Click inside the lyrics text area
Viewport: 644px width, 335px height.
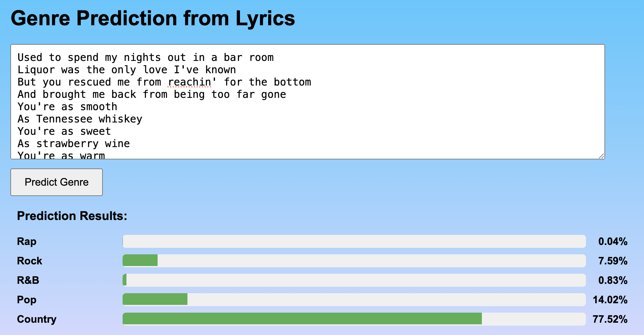(x=308, y=102)
